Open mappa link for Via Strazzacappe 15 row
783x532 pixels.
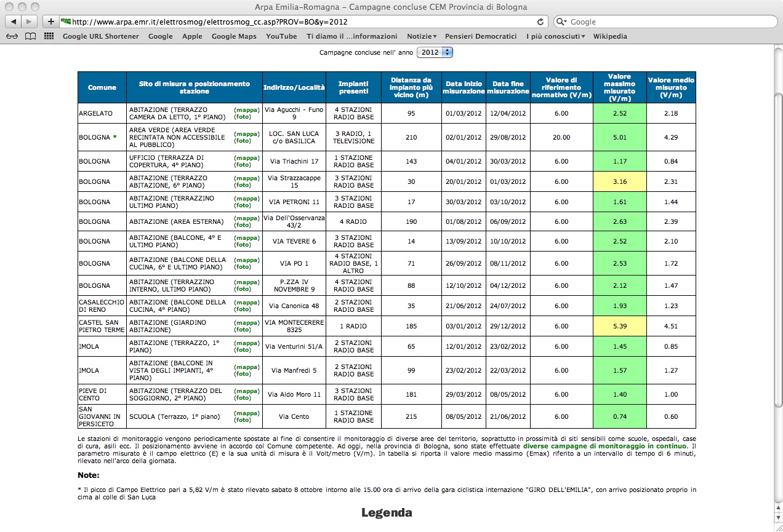click(247, 178)
